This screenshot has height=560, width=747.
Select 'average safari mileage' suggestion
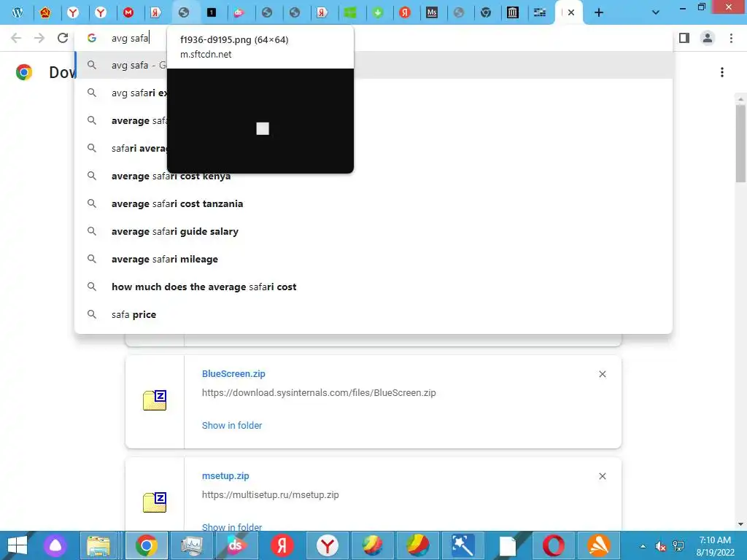pyautogui.click(x=373, y=259)
